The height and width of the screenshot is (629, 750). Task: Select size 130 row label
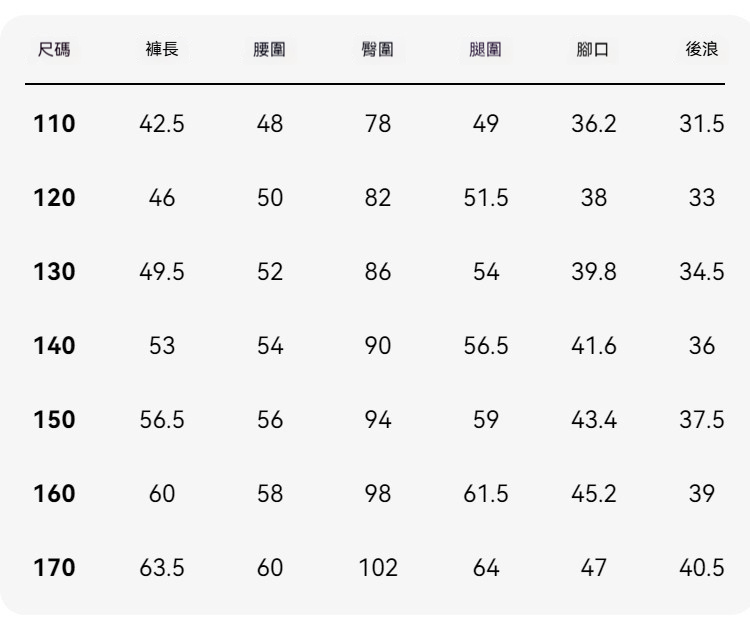click(x=55, y=272)
